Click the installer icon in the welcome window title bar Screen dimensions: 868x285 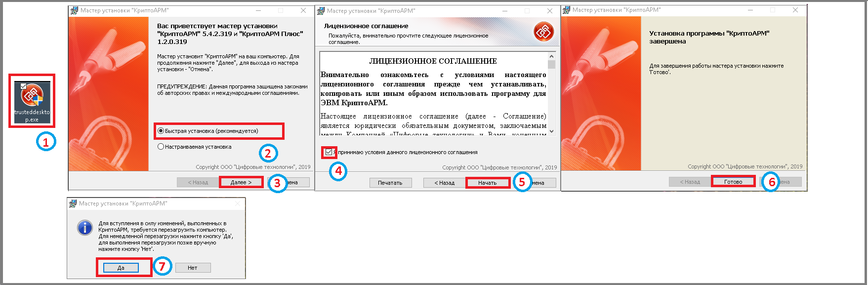coord(74,10)
